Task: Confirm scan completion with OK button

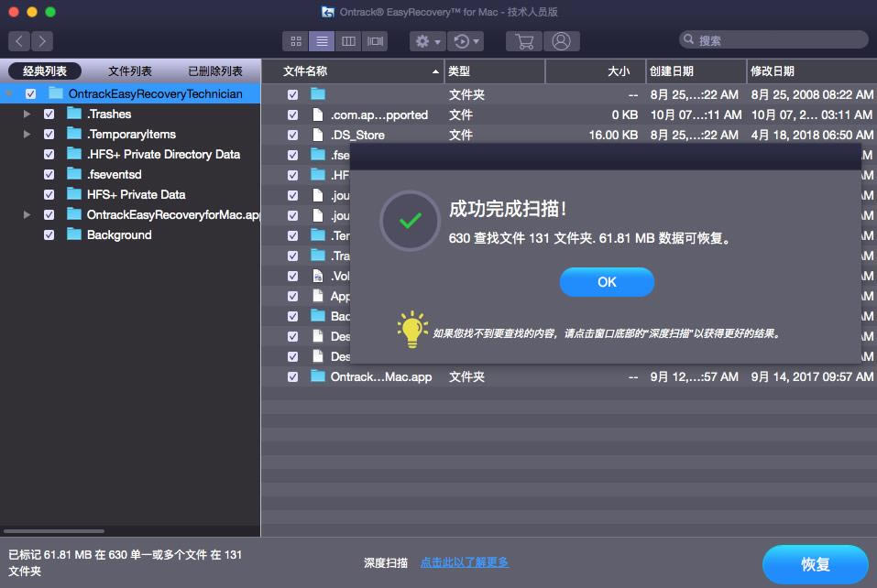Action: click(607, 282)
